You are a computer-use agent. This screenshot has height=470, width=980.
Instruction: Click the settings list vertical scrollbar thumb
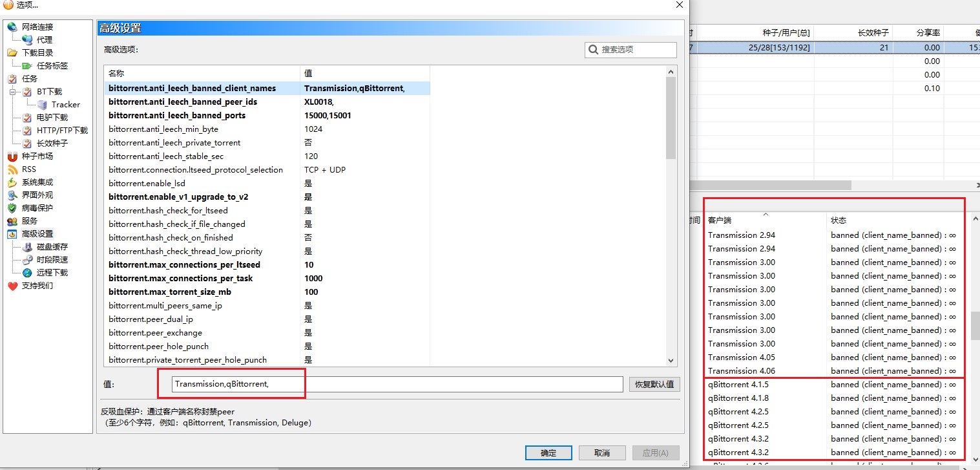[671, 118]
